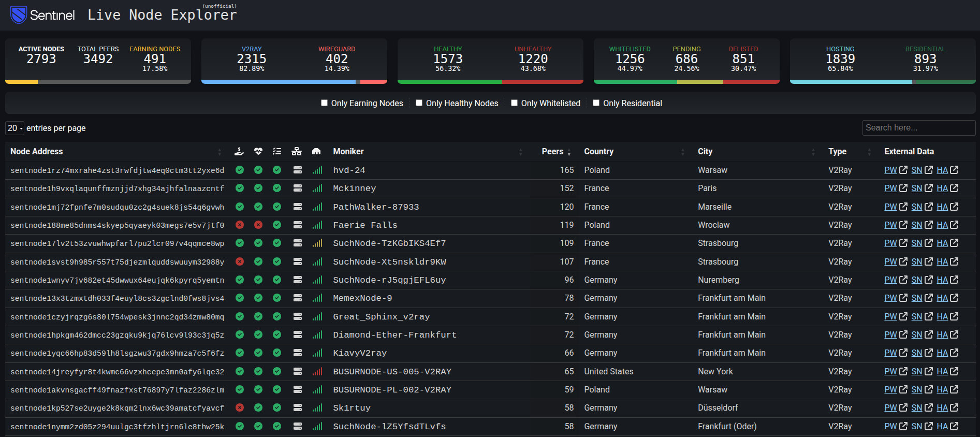This screenshot has width=980, height=437.
Task: Click the Sentinel shield logo
Action: (x=19, y=14)
